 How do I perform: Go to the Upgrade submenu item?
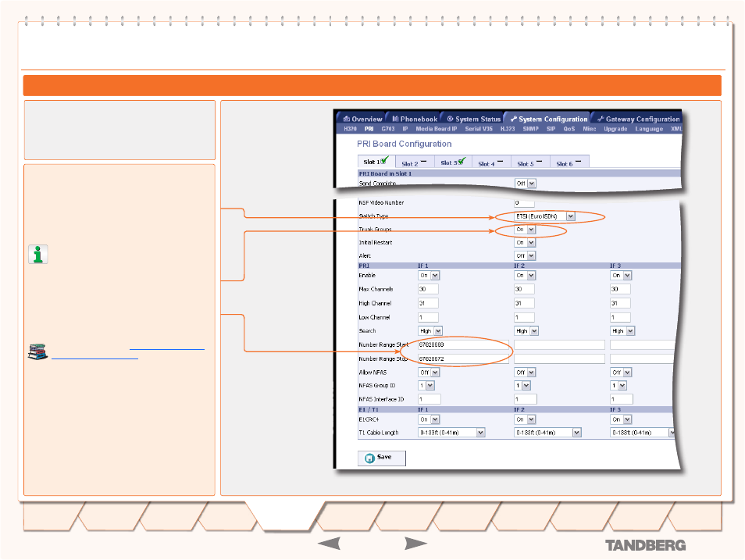click(x=616, y=129)
